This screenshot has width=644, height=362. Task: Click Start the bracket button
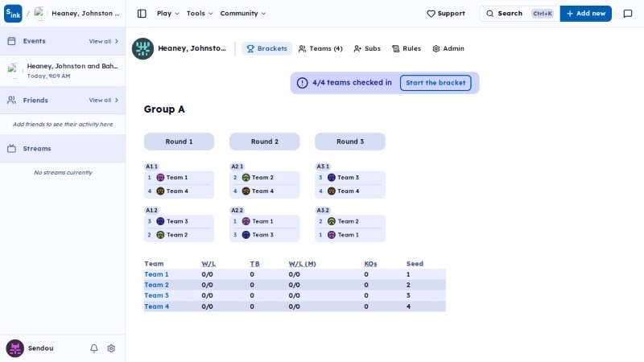(436, 83)
